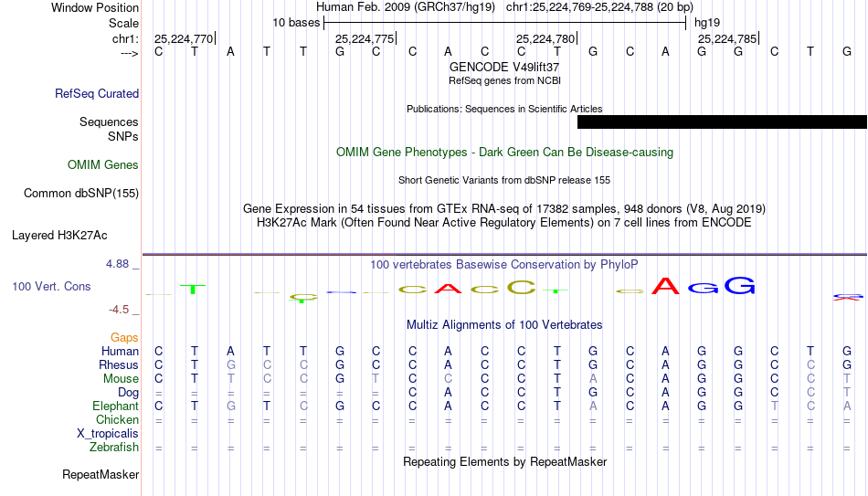This screenshot has width=868, height=496.
Task: Click the 25,224,780 position marker
Action: (x=547, y=38)
